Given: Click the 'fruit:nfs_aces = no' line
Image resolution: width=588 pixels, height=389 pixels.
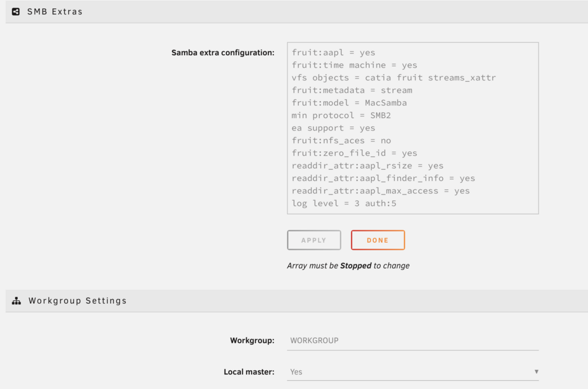Looking at the screenshot, I should pyautogui.click(x=341, y=140).
